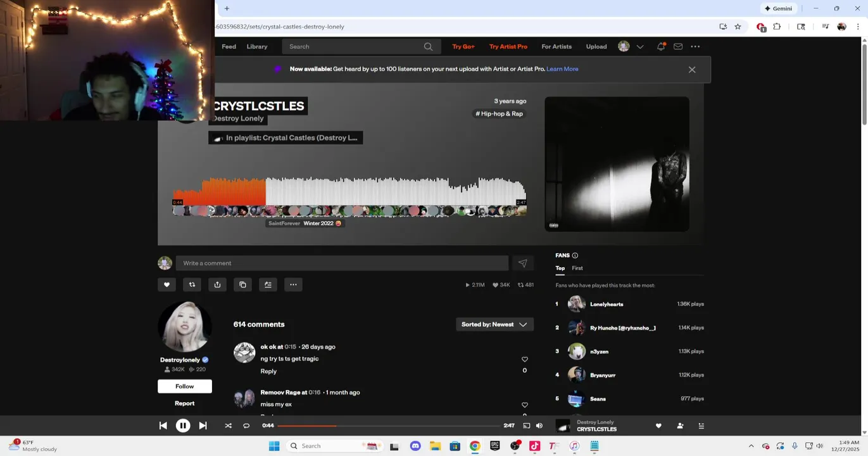The height and width of the screenshot is (456, 868).
Task: Repost the CRYSTLCSTLES track
Action: coord(192,285)
